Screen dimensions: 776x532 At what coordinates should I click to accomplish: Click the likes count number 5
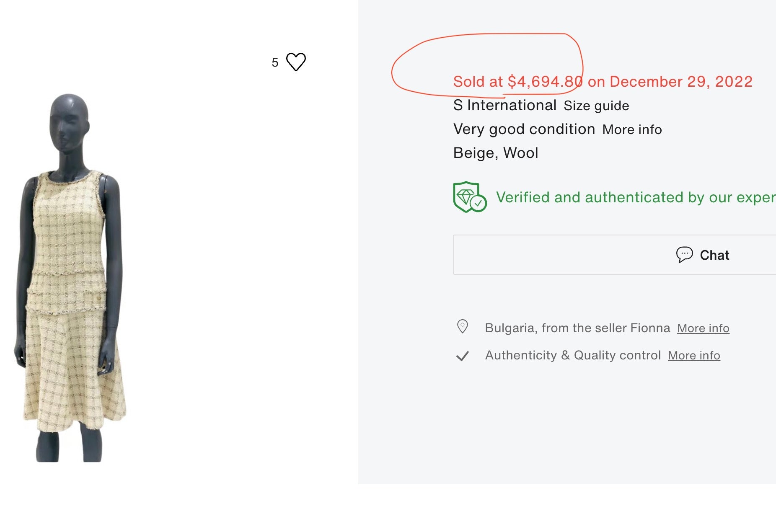tap(275, 63)
